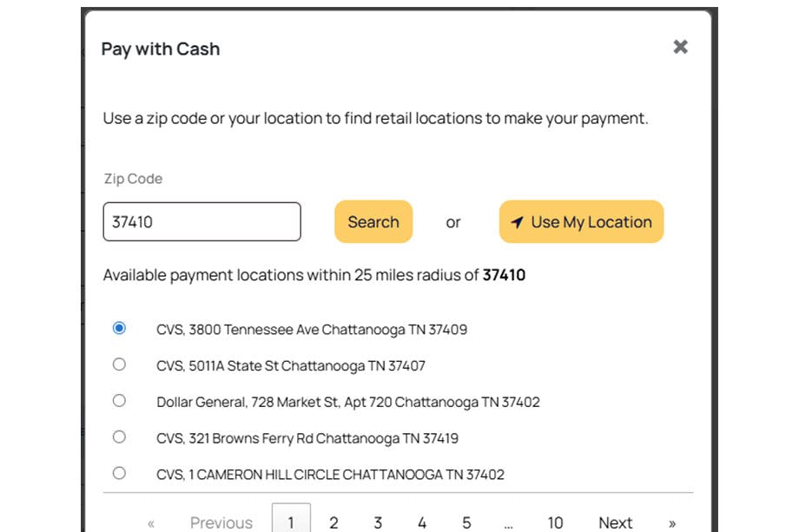Open page 3 of results
Image resolution: width=799 pixels, height=532 pixels.
(x=378, y=522)
